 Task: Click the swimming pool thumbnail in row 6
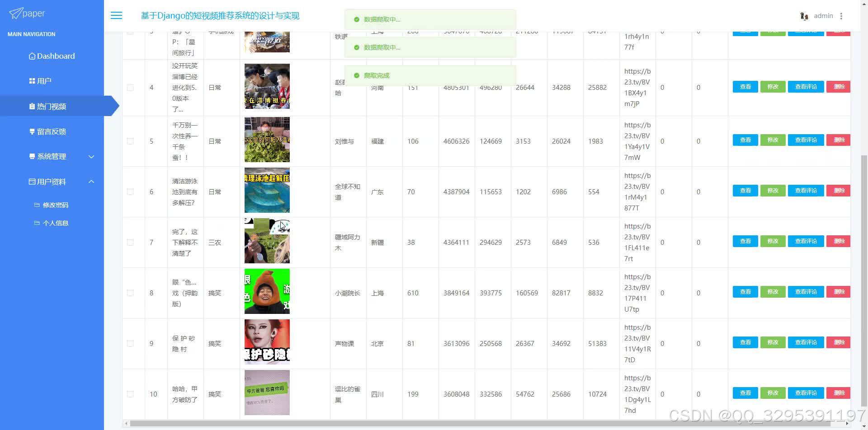pos(267,190)
